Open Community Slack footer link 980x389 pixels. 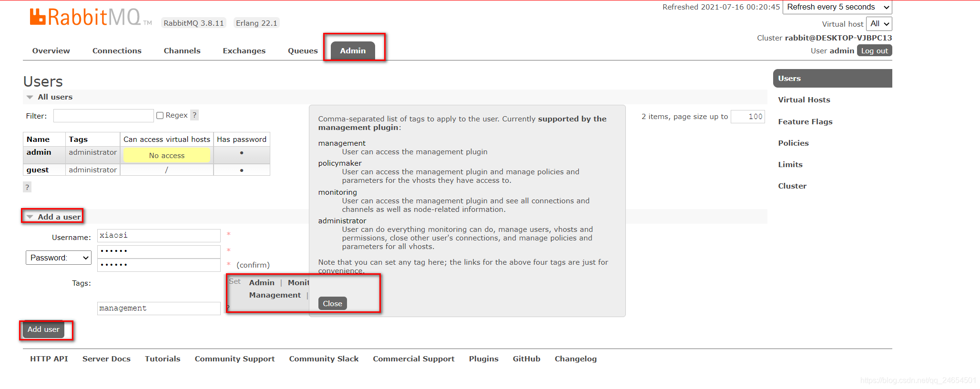coord(324,359)
